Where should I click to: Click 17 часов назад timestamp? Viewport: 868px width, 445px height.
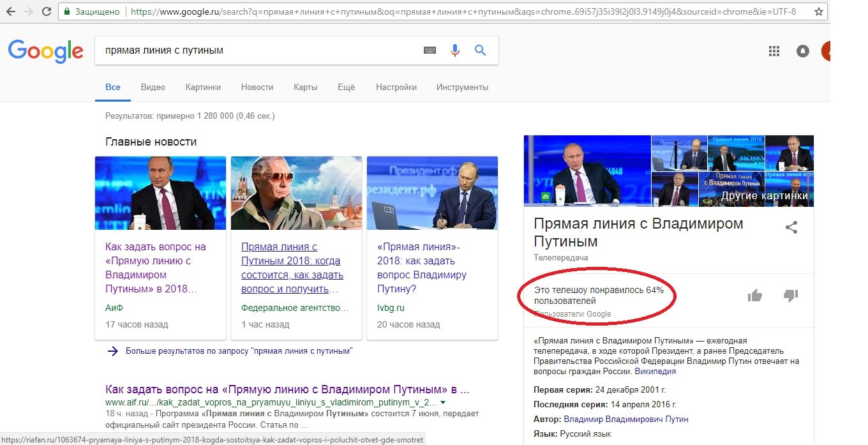137,324
